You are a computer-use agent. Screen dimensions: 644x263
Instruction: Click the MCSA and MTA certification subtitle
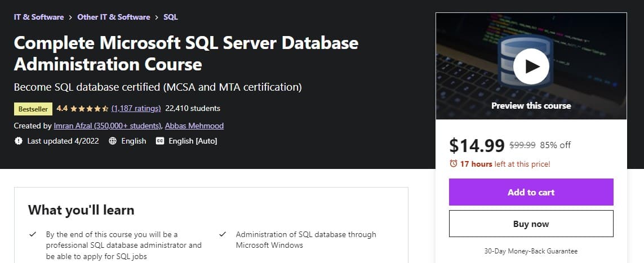pyautogui.click(x=158, y=87)
